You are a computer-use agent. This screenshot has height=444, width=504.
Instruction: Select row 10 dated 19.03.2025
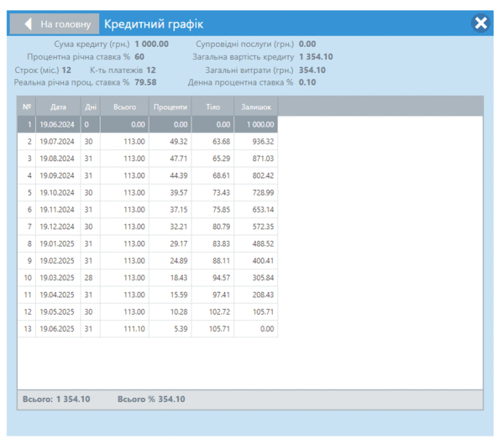(58, 278)
